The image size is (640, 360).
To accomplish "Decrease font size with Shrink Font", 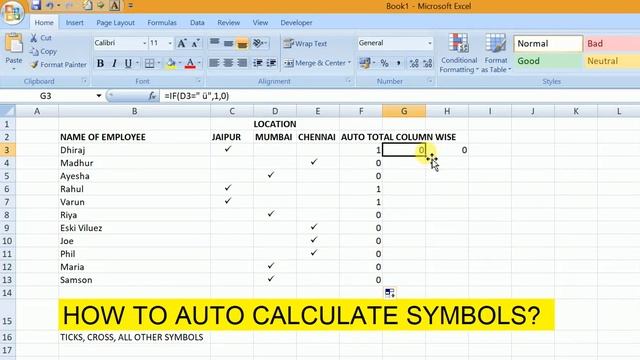I will [196, 43].
